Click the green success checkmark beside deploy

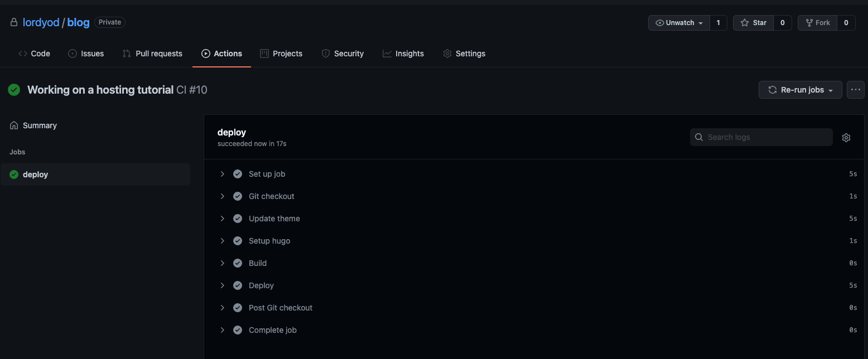(x=13, y=174)
